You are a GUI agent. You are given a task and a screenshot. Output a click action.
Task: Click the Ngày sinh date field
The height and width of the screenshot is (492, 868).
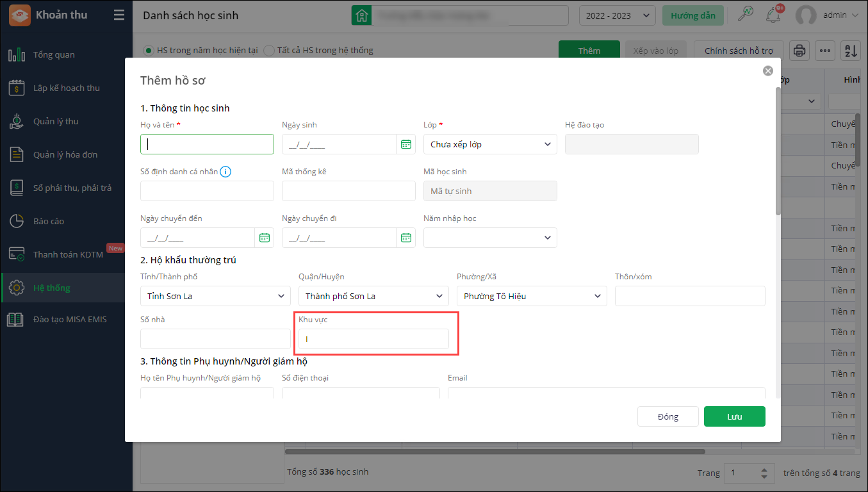(339, 144)
